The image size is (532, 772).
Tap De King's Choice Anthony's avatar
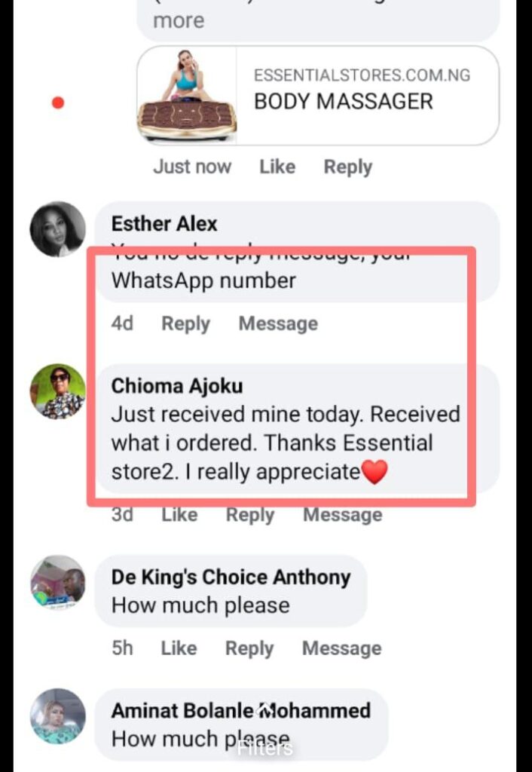(x=57, y=583)
